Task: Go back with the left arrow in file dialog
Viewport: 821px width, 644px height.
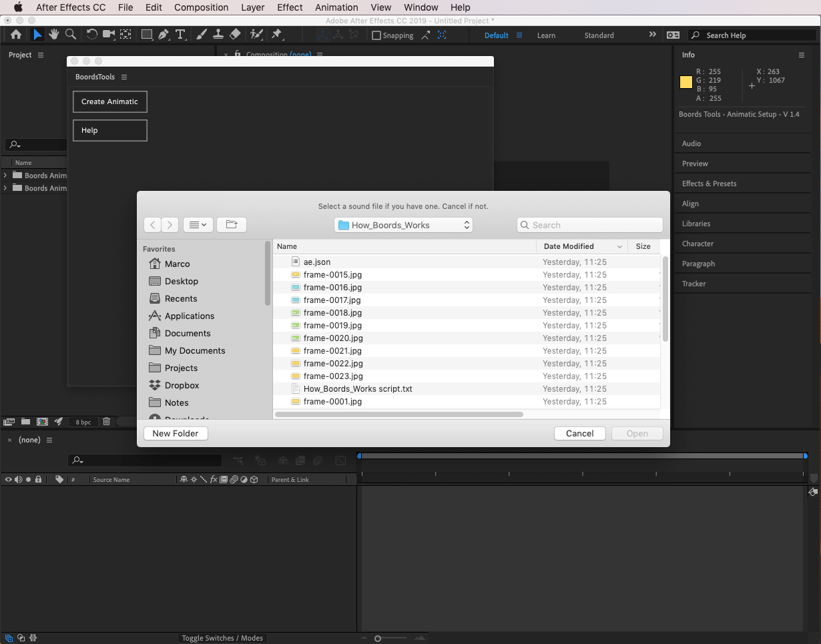Action: (x=153, y=225)
